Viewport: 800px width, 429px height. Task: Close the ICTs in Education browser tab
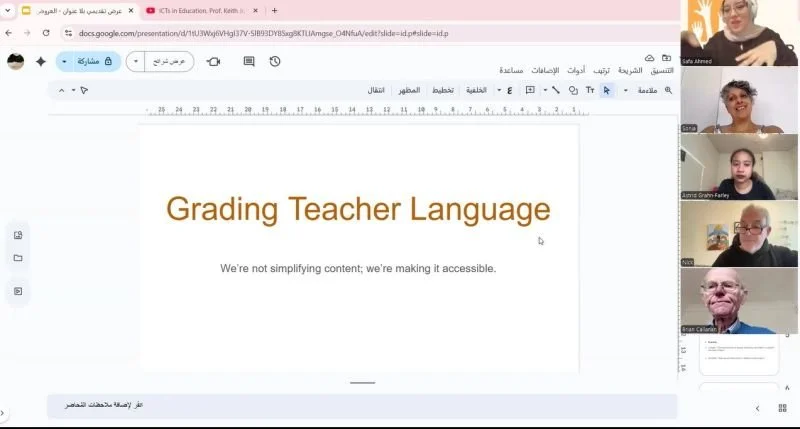coord(256,10)
